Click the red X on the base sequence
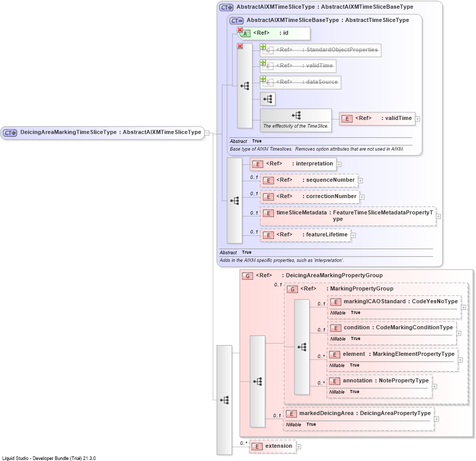476x461 pixels. (240, 46)
